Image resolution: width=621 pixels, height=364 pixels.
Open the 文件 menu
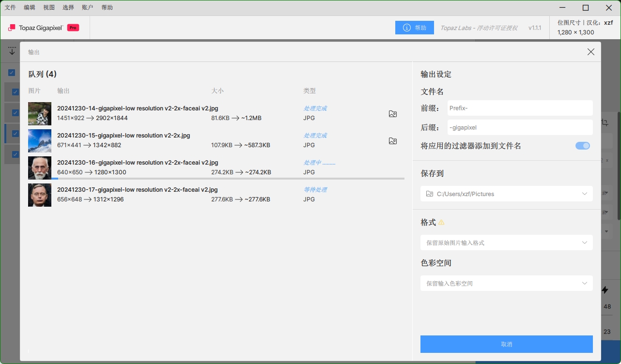[10, 8]
